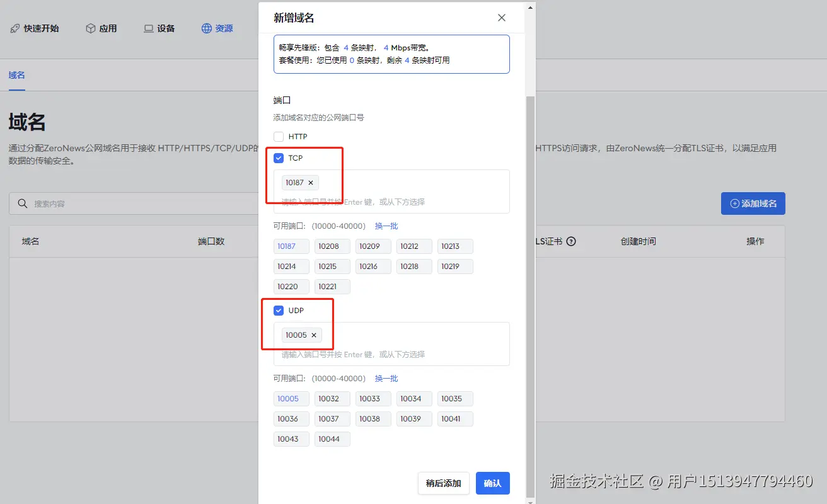Select available UDP port 10041

[455, 419]
